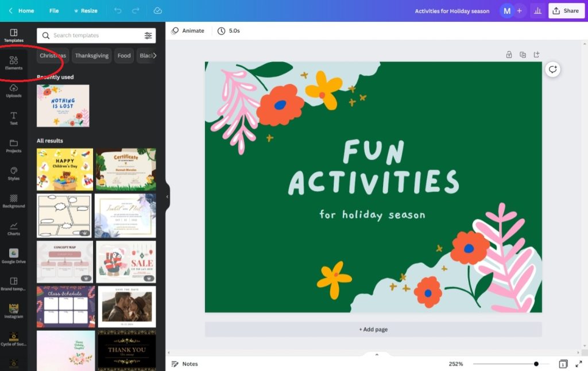The height and width of the screenshot is (371, 588).
Task: Open the Resize menu
Action: click(x=85, y=11)
